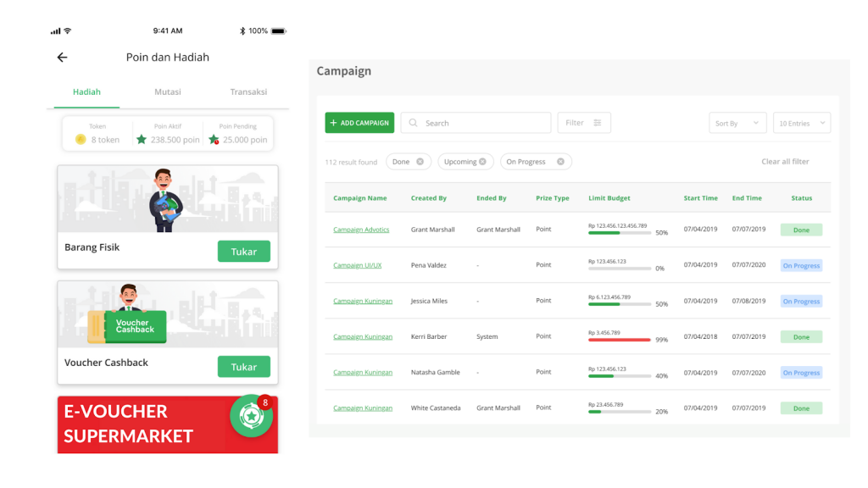The image size is (868, 488).
Task: Click Done status of Campaign Advotics
Action: pos(802,230)
